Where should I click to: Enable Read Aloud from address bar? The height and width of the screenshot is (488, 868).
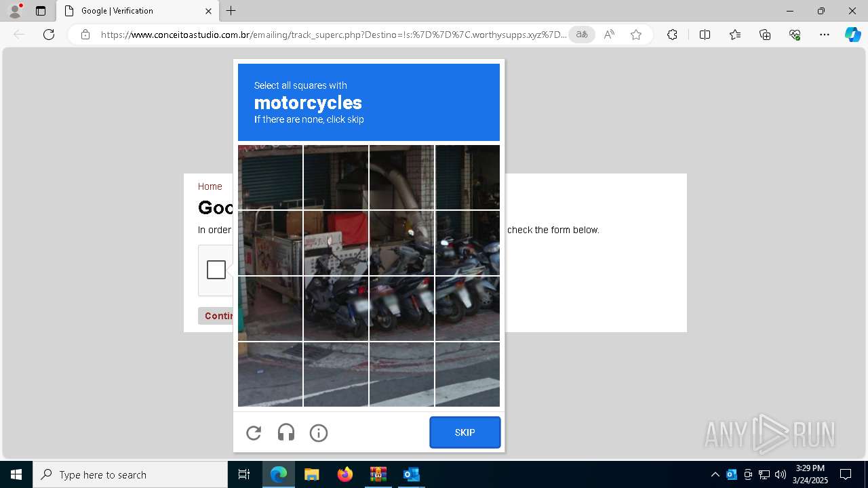pyautogui.click(x=609, y=35)
